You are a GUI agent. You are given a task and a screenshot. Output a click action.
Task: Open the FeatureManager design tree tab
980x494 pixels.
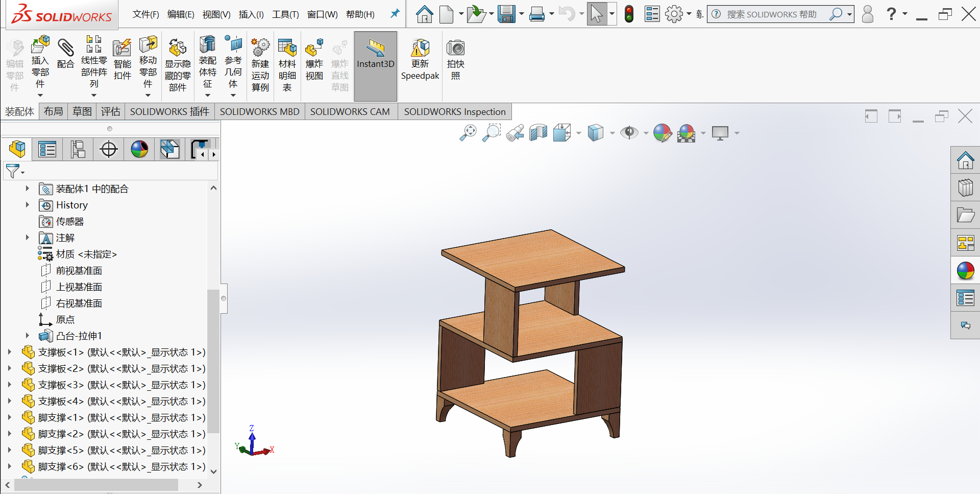[17, 149]
